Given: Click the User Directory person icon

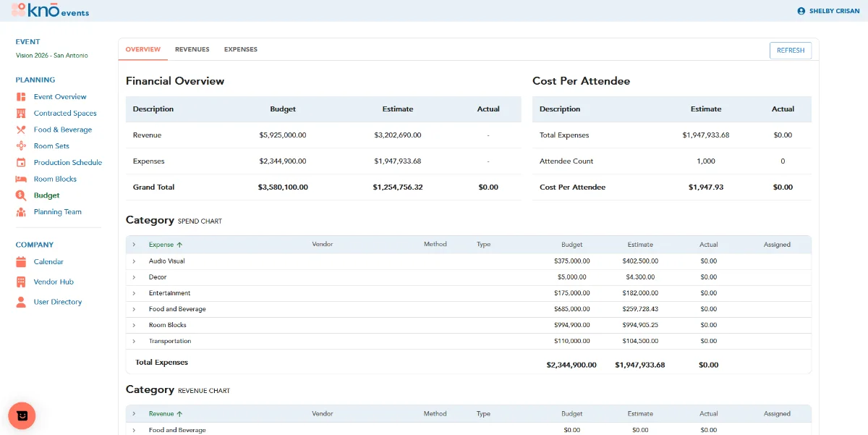Looking at the screenshot, I should click(21, 302).
